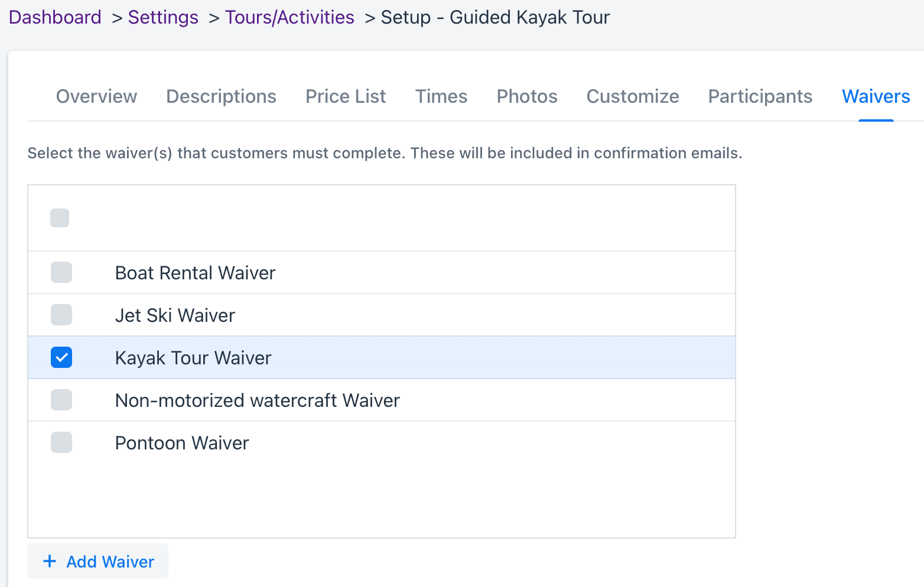Click the Add Waiver button

[x=97, y=561]
